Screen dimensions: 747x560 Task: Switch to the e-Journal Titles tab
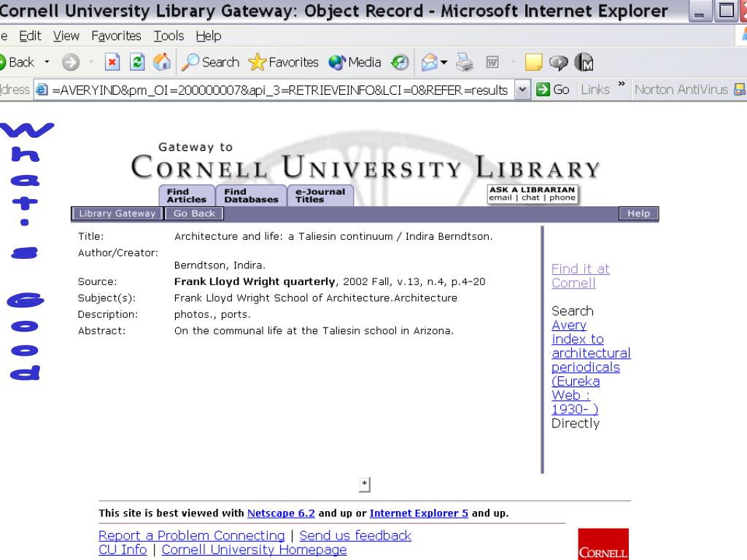(320, 195)
